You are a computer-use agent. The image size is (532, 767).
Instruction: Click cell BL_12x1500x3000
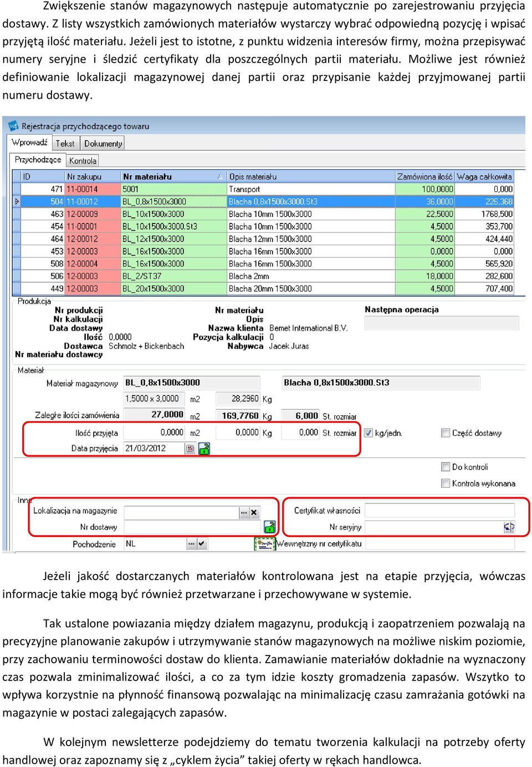(x=173, y=239)
